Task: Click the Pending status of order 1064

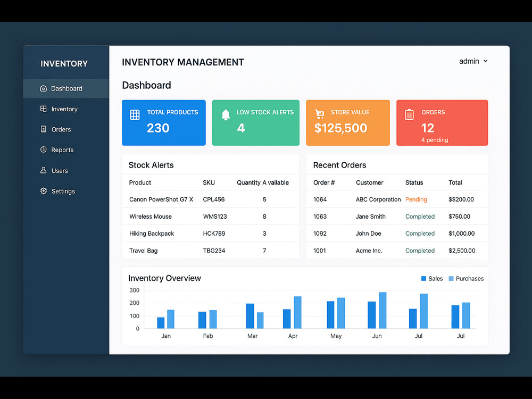Action: click(416, 199)
